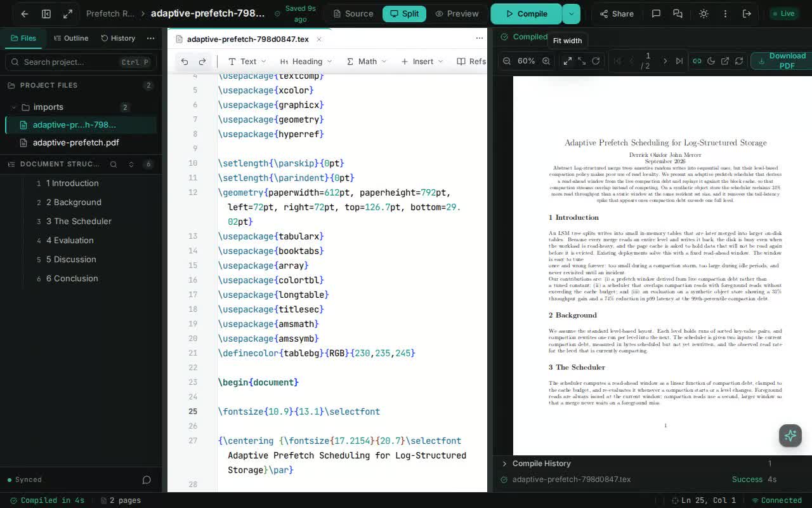
Task: Click the fit page icon
Action: pyautogui.click(x=582, y=61)
